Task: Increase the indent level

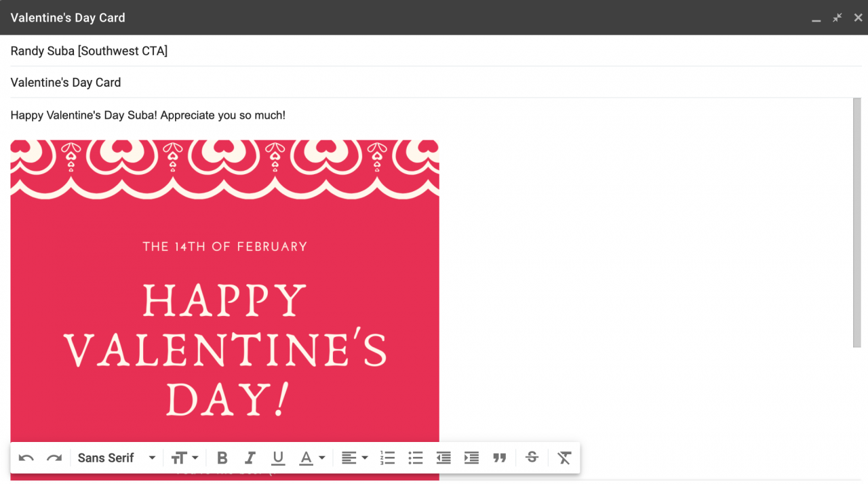Action: (x=471, y=458)
